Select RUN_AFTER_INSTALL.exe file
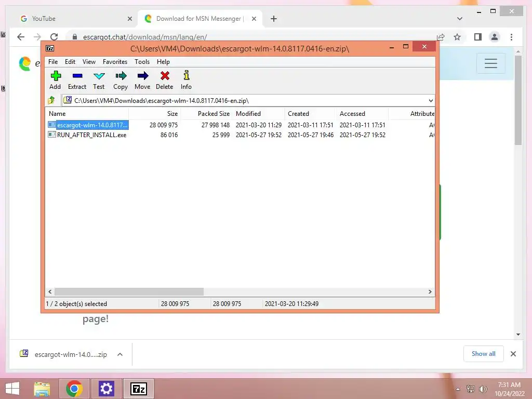 (x=91, y=135)
